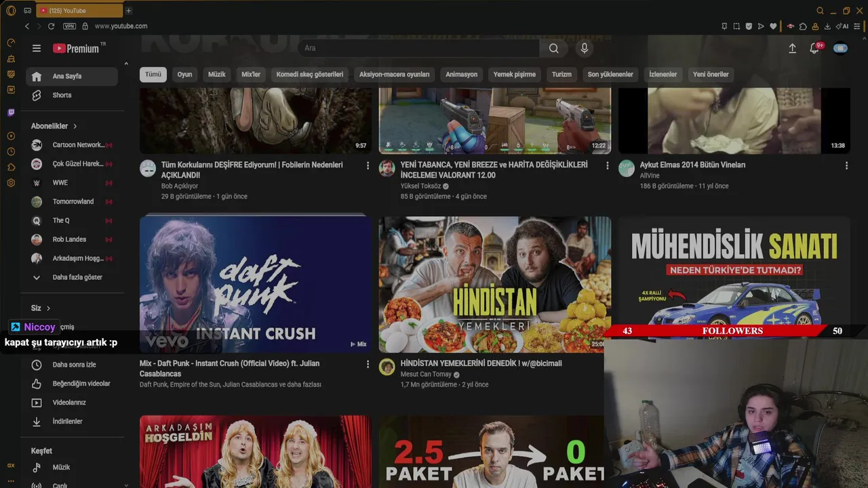The width and height of the screenshot is (868, 488).
Task: Open Tomorrowland subscription channel
Action: (72, 202)
